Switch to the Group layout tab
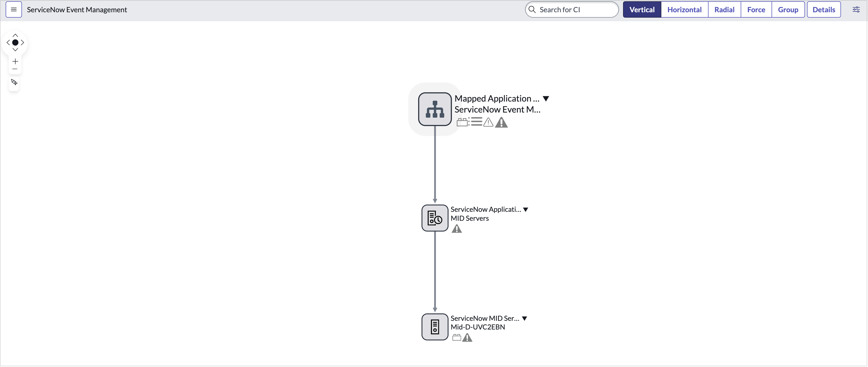 [788, 9]
